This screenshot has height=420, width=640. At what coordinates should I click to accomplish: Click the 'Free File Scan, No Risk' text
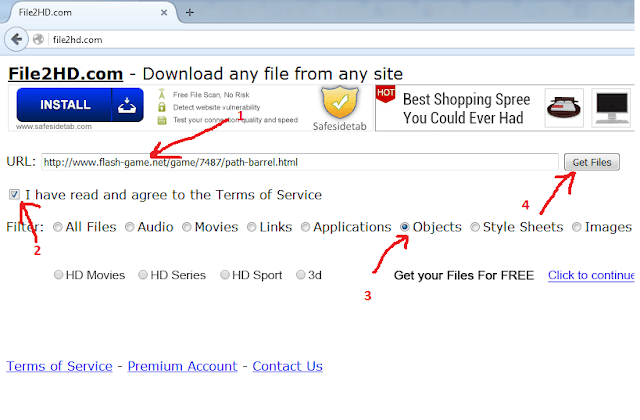click(x=211, y=95)
